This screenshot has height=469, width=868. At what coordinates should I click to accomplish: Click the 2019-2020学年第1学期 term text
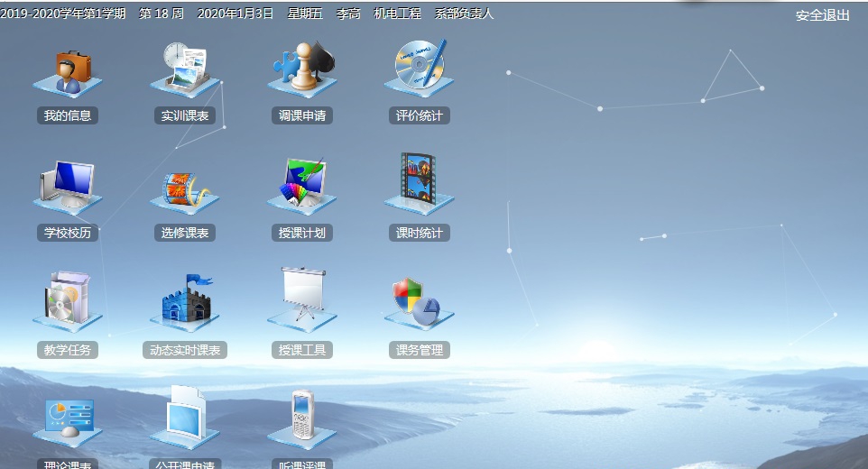[63, 14]
